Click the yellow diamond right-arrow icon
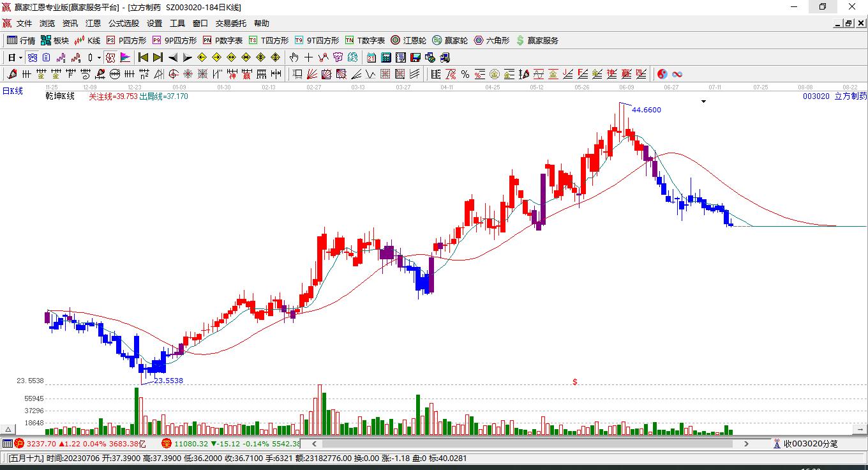Screen dimensions: 868x470 [216, 57]
